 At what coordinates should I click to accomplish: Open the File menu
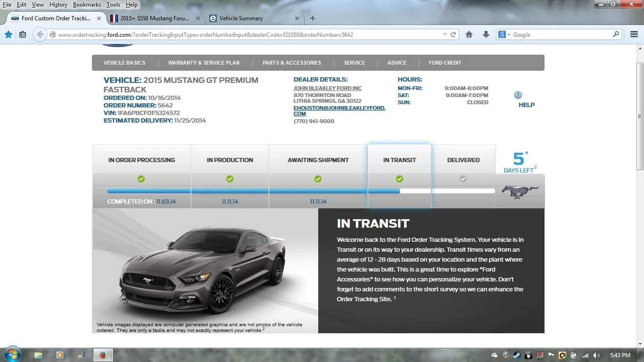click(7, 5)
